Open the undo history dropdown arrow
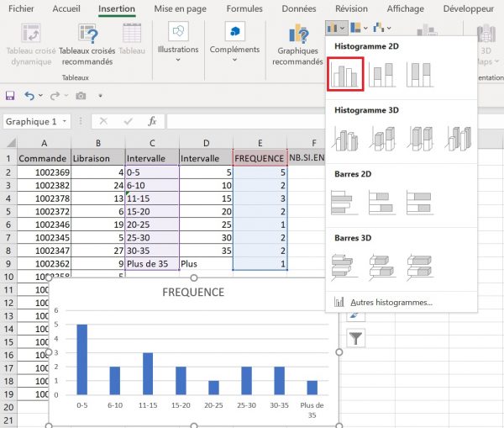504x428 pixels. tap(42, 96)
